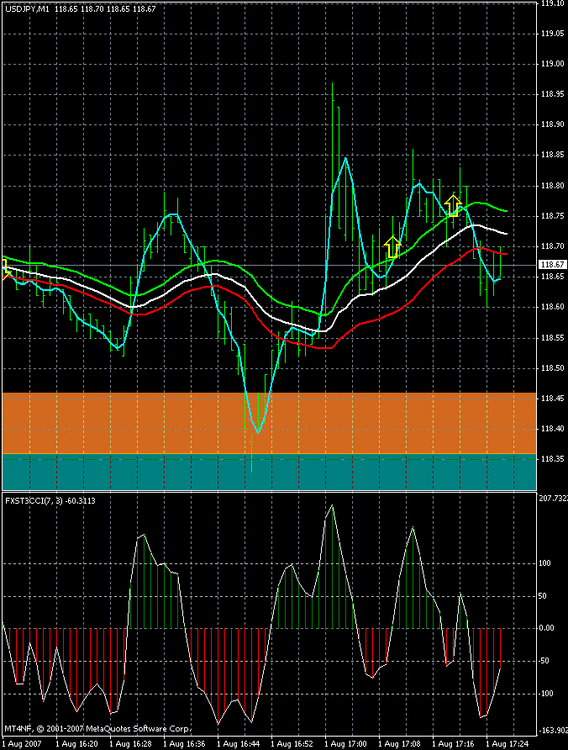Screen dimensions: 568x750
Task: Click the cyan line low in orange zone
Action: click(x=258, y=432)
